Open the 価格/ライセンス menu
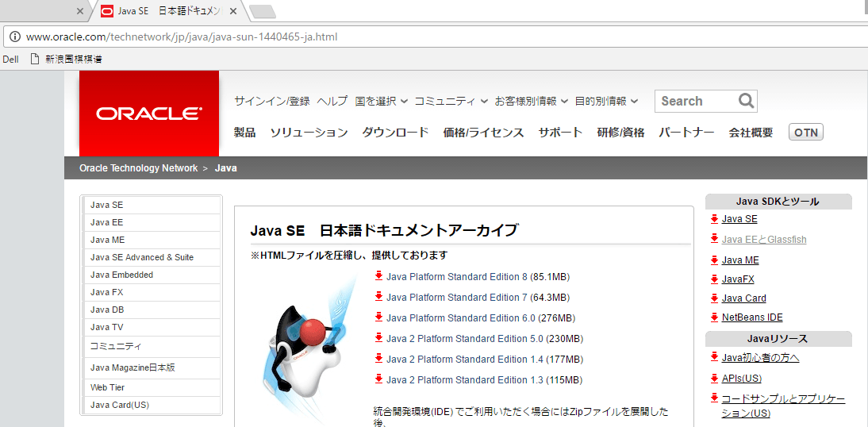The width and height of the screenshot is (868, 427). coord(483,133)
